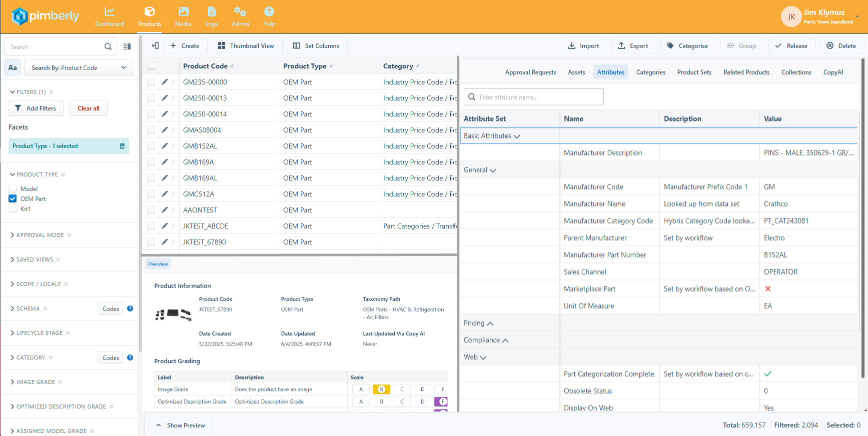Check the Model product type checkbox
Screen dimensions: 868x436
pyautogui.click(x=13, y=189)
